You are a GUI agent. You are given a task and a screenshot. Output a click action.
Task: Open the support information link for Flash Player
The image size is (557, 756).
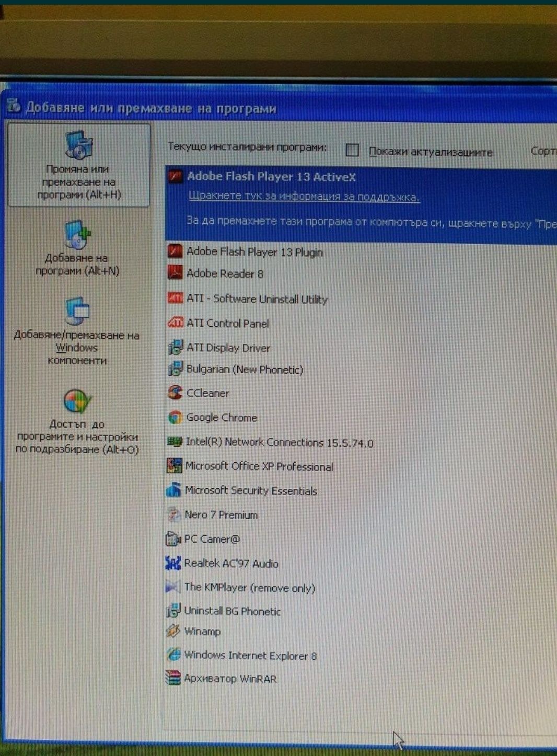click(304, 197)
